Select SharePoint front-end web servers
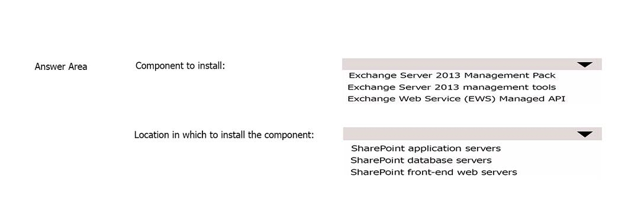 tap(434, 172)
